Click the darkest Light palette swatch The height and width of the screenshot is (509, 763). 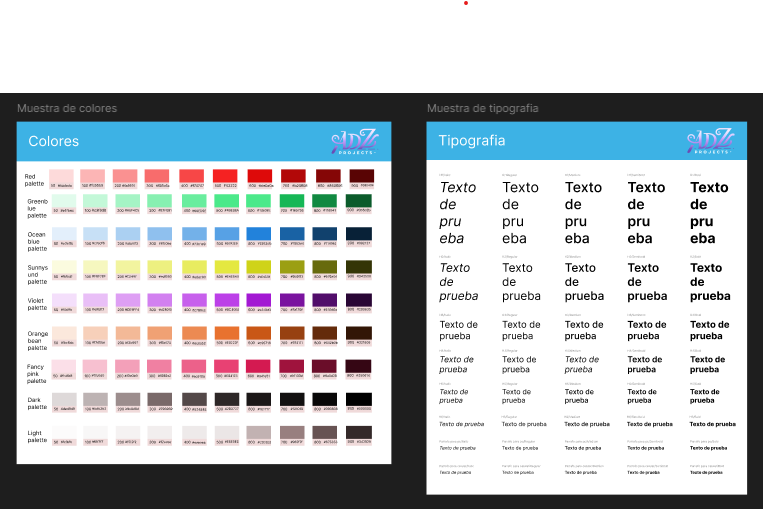point(359,432)
